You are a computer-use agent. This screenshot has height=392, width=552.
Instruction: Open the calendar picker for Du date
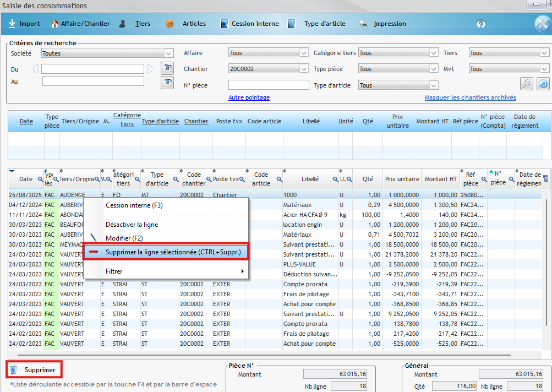pos(167,68)
